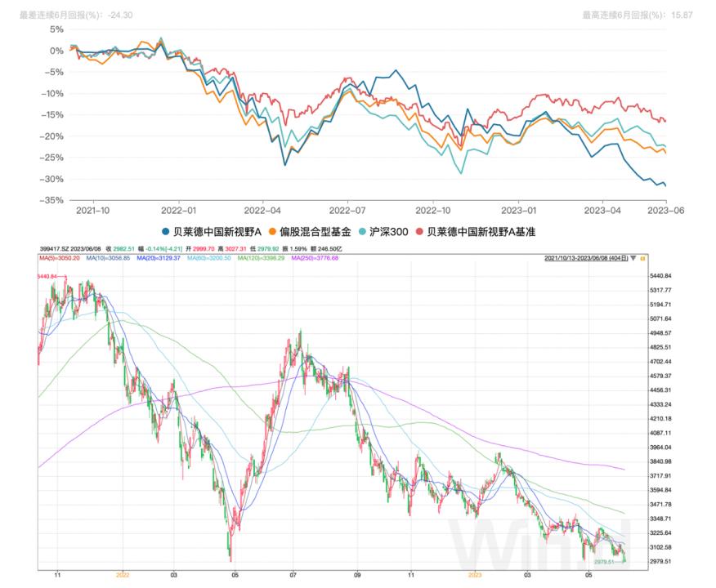This screenshot has width=716, height=588.
Task: Toggle the 沪深300 legend series
Action: coord(383,232)
